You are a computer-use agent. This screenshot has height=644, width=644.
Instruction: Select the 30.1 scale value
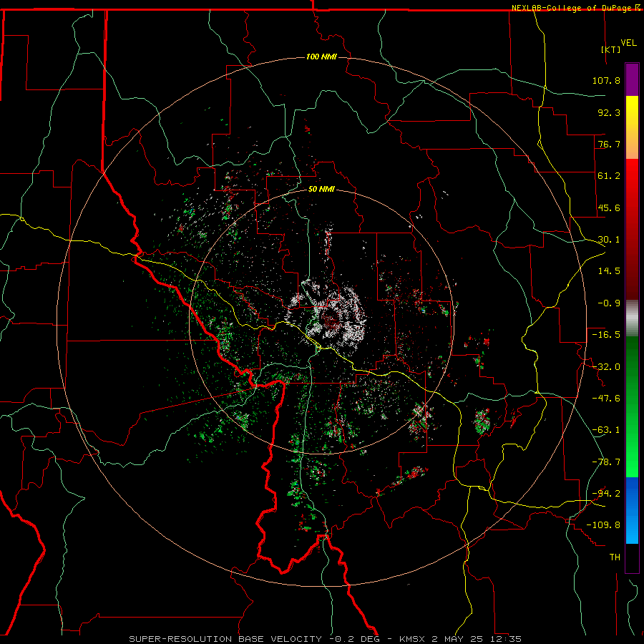click(x=609, y=240)
